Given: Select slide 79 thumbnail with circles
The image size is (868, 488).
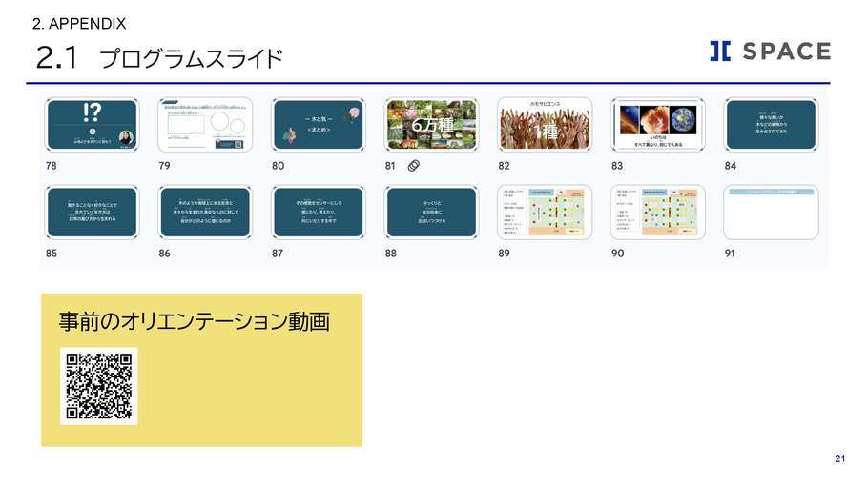Looking at the screenshot, I should point(205,125).
